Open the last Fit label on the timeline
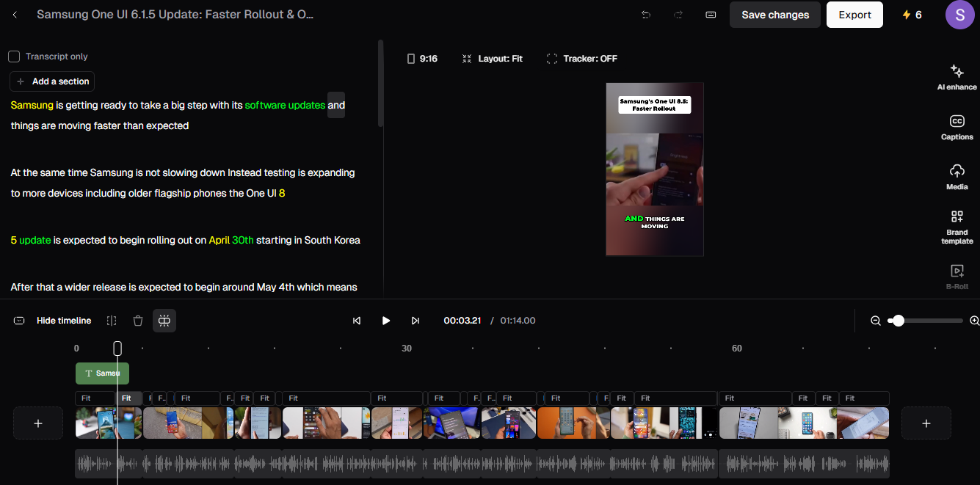 pos(863,398)
